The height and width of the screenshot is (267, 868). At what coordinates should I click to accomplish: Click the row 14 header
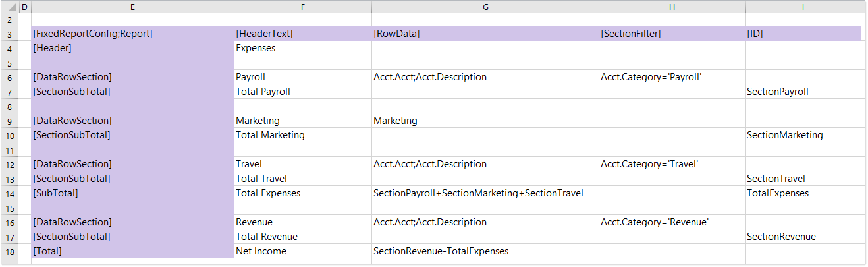pos(9,193)
